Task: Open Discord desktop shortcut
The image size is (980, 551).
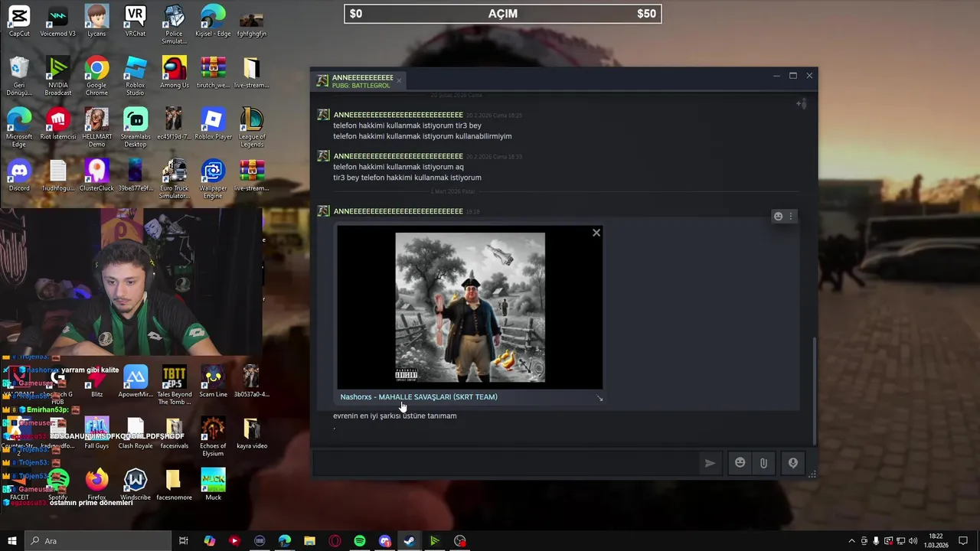Action: click(19, 176)
